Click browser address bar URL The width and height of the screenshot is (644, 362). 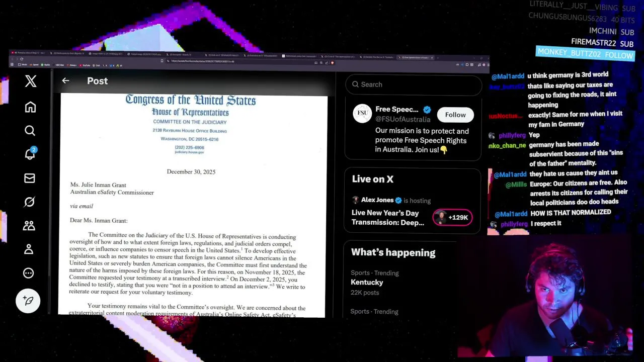203,61
